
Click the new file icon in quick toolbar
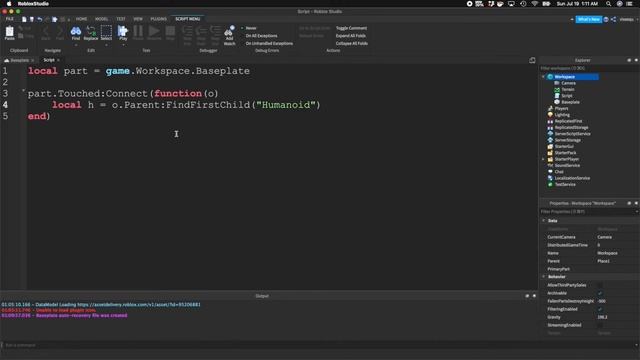click(24, 19)
